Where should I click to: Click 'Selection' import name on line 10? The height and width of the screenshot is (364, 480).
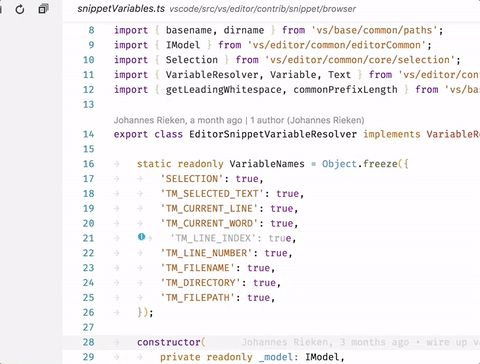(192, 60)
